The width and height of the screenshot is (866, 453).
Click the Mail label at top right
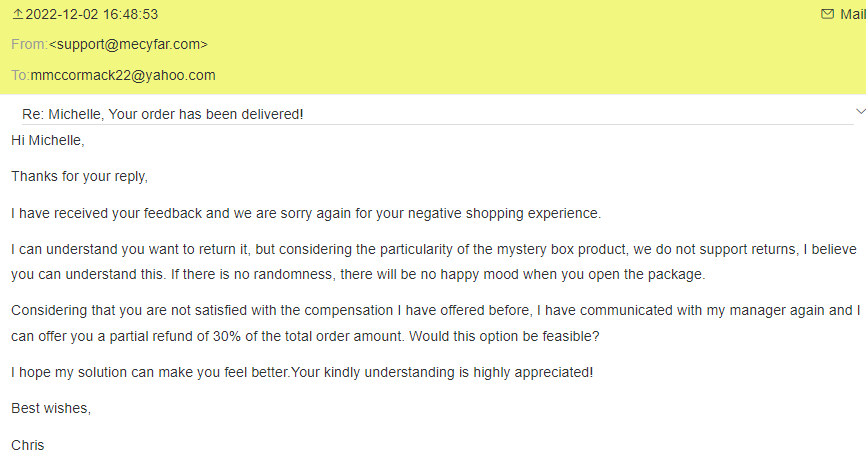click(x=852, y=14)
